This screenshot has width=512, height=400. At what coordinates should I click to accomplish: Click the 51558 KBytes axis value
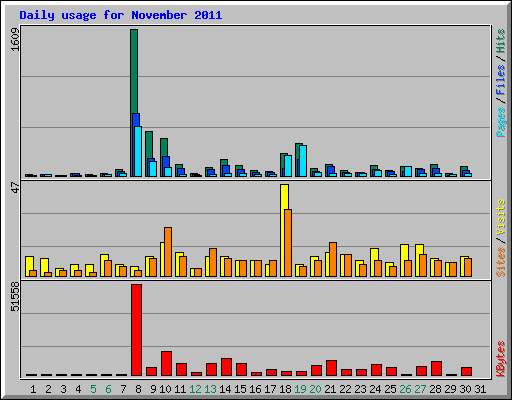click(x=15, y=297)
